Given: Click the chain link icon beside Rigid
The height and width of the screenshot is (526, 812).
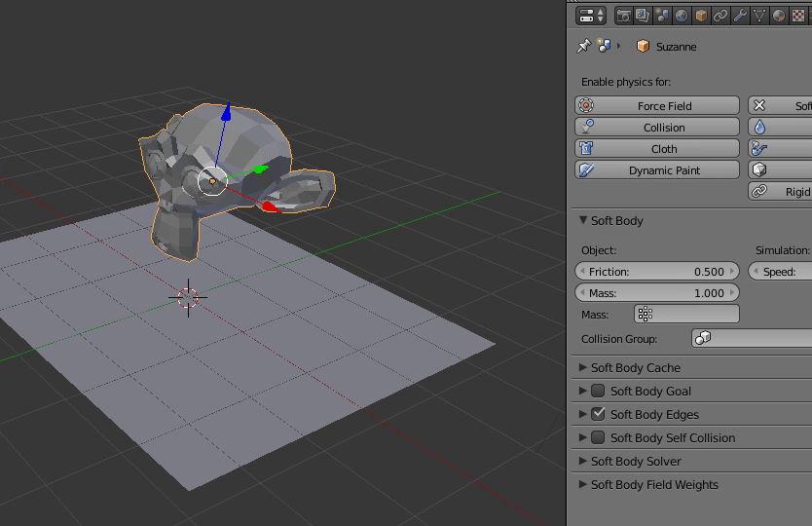Looking at the screenshot, I should 759,191.
